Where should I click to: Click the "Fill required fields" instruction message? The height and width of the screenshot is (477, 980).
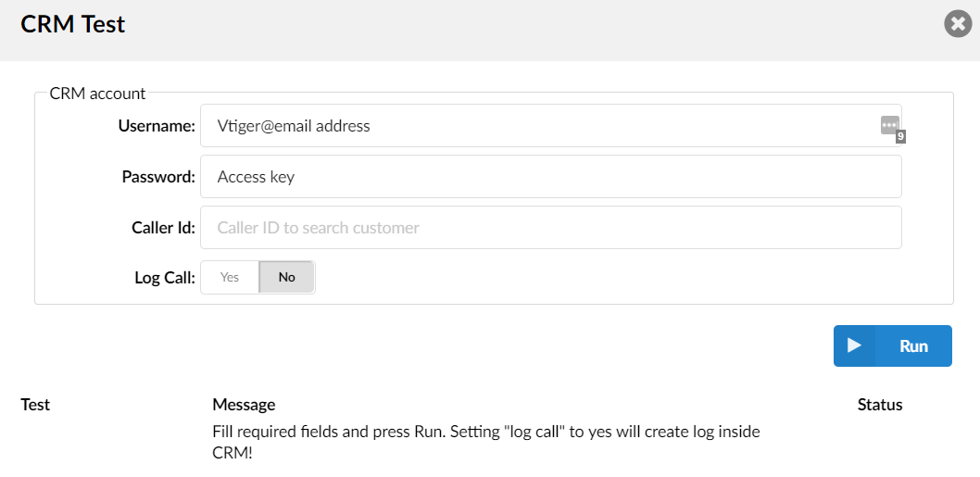point(487,443)
